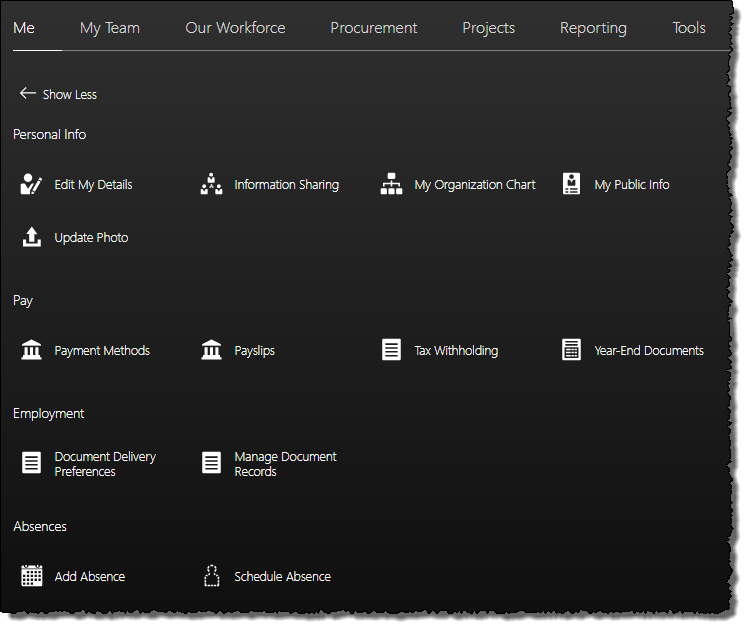Click the Year-End Documents icon
This screenshot has width=749, height=631.
[x=571, y=350]
